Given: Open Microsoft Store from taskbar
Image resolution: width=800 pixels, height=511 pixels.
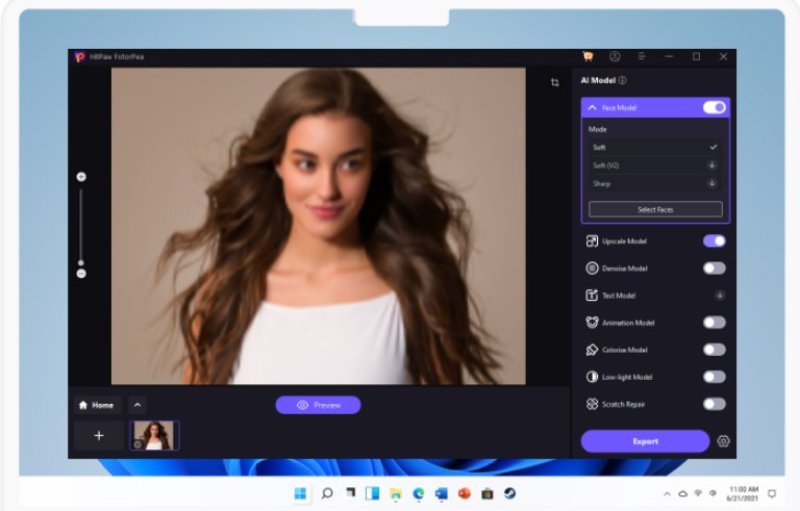Looking at the screenshot, I should tap(487, 494).
